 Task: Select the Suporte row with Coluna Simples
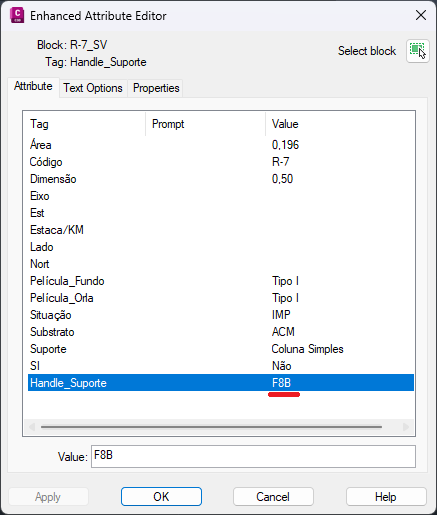click(x=221, y=349)
